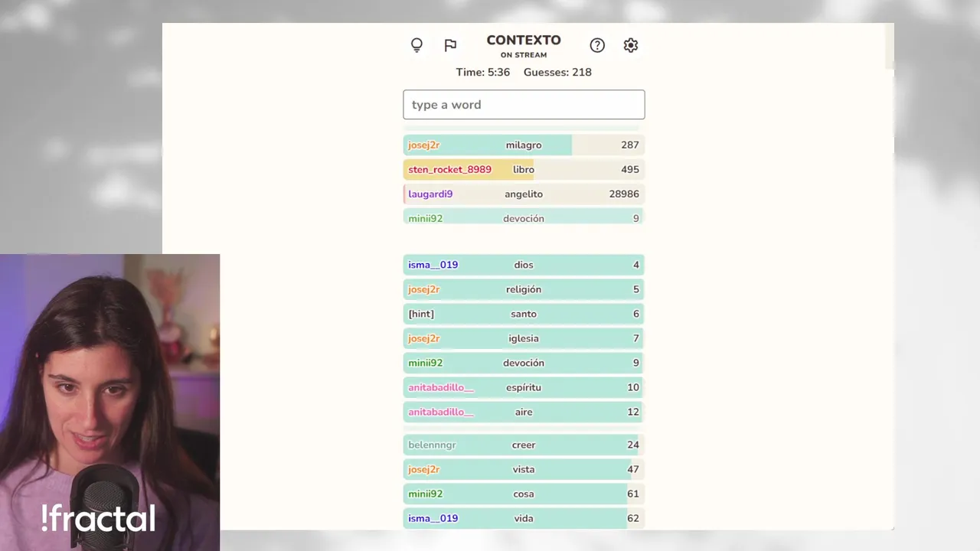
Task: Select the 'milagro' guess row with score 287
Action: click(x=524, y=145)
